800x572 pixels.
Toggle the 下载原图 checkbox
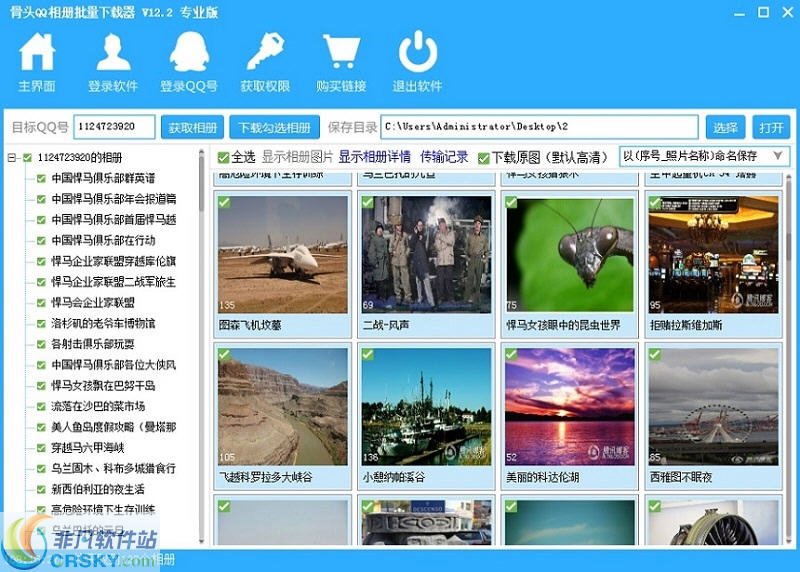[484, 158]
